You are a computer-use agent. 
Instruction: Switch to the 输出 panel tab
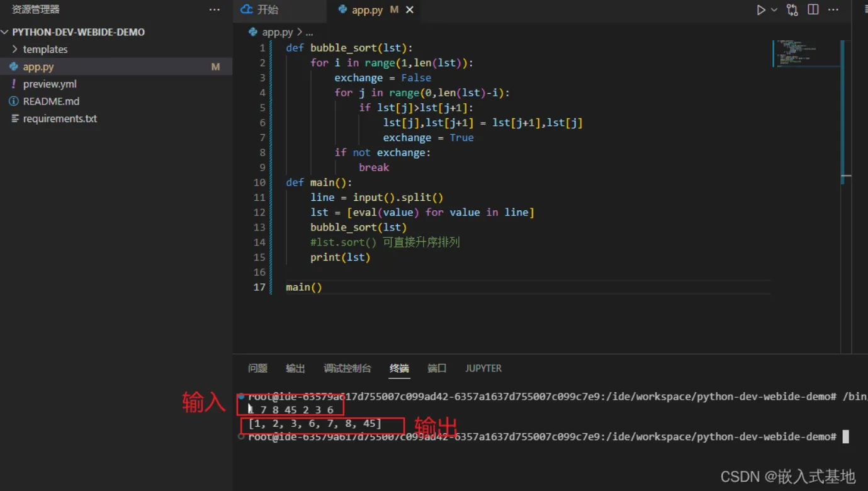(295, 368)
